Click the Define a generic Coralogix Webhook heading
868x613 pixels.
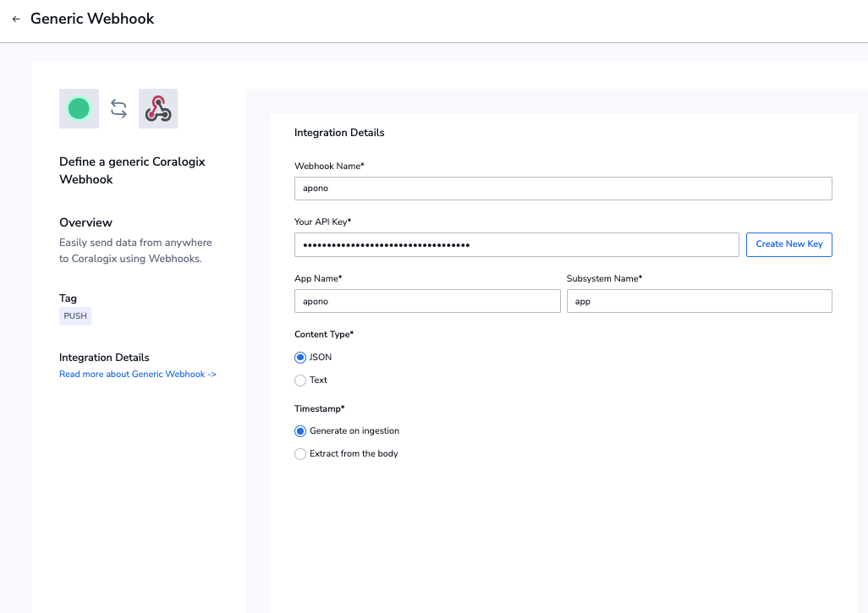pos(132,170)
